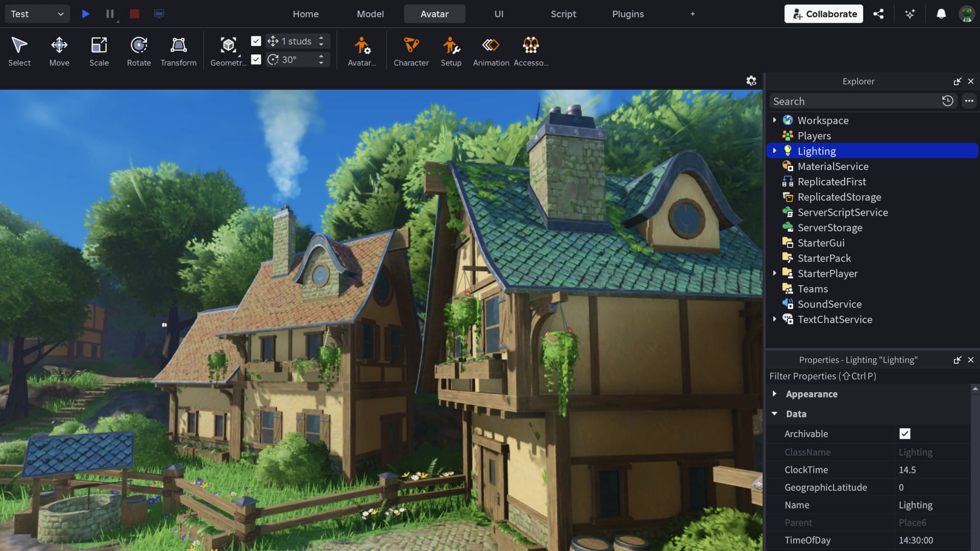Uncheck the Archivable property checkbox
This screenshot has height=551, width=980.
pyautogui.click(x=904, y=434)
